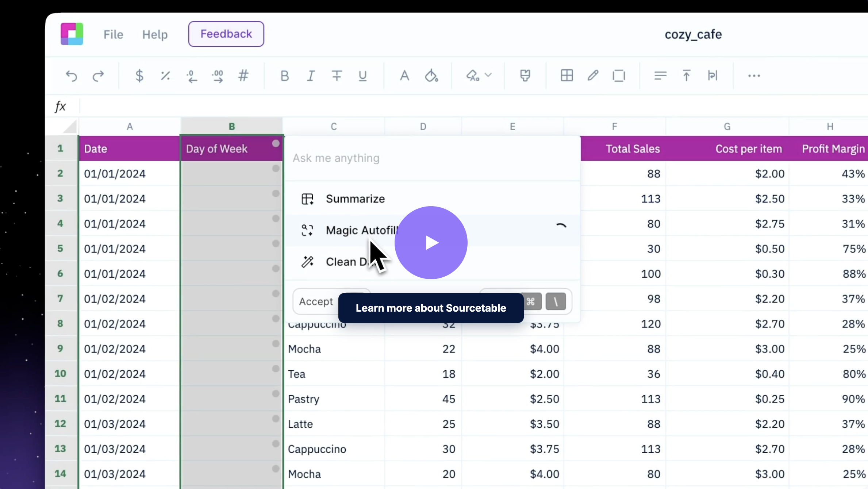Open horizontal text alignment options
The height and width of the screenshot is (489, 868).
[x=660, y=76]
